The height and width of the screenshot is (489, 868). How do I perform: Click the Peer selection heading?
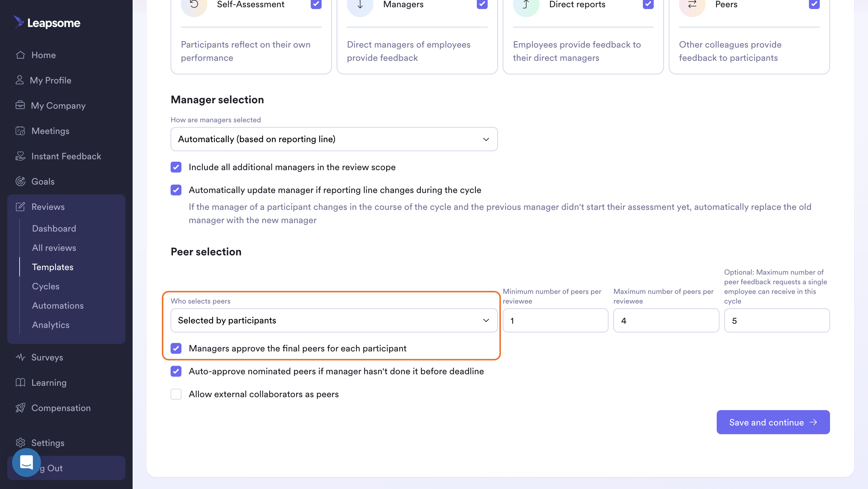(x=206, y=252)
